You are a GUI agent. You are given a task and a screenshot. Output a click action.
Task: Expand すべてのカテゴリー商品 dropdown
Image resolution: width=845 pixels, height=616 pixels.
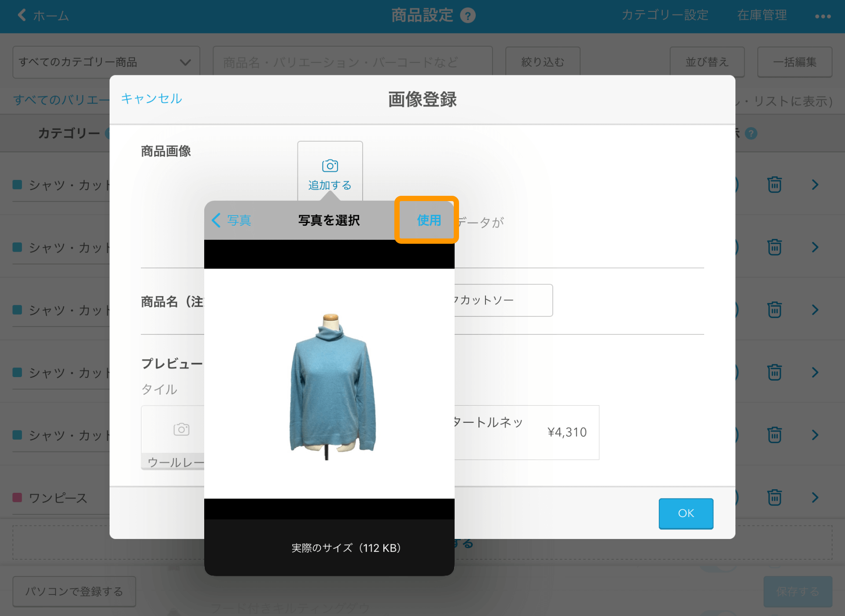pyautogui.click(x=106, y=62)
